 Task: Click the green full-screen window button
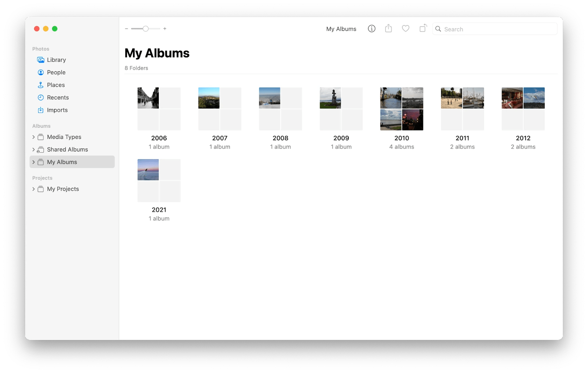pyautogui.click(x=55, y=29)
